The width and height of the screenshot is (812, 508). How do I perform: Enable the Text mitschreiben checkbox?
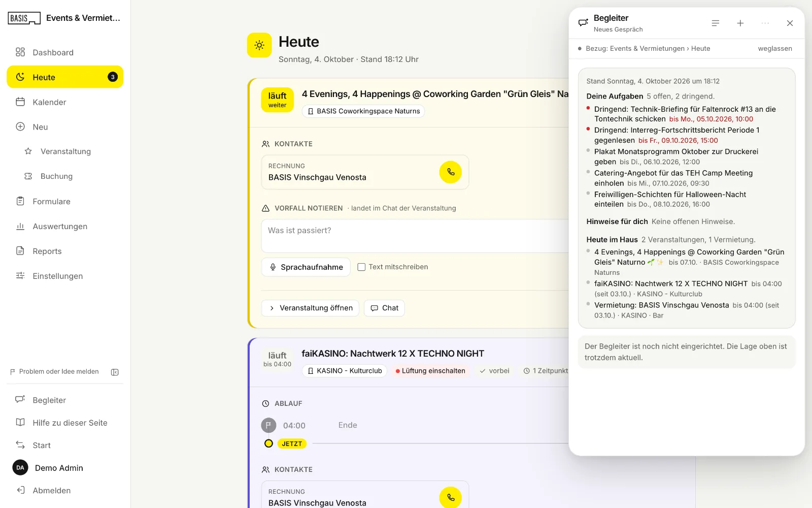361,267
